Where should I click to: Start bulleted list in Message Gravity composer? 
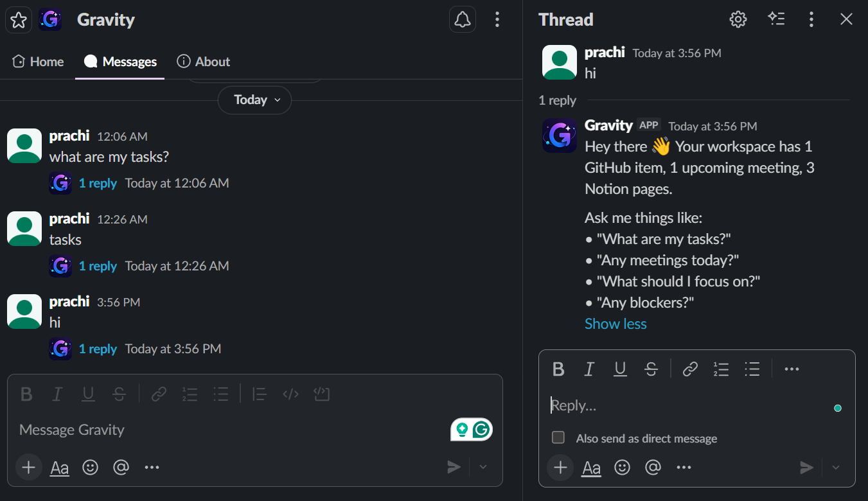point(220,394)
